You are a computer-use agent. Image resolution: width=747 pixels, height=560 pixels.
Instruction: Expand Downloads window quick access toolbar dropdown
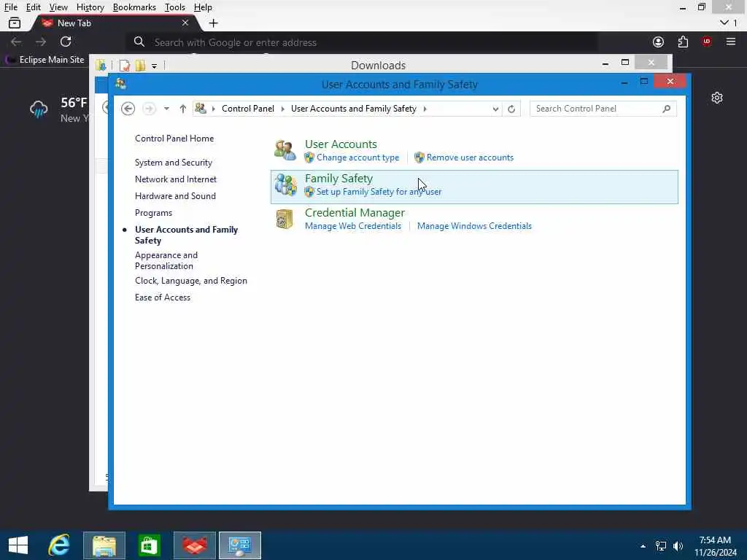coord(154,66)
